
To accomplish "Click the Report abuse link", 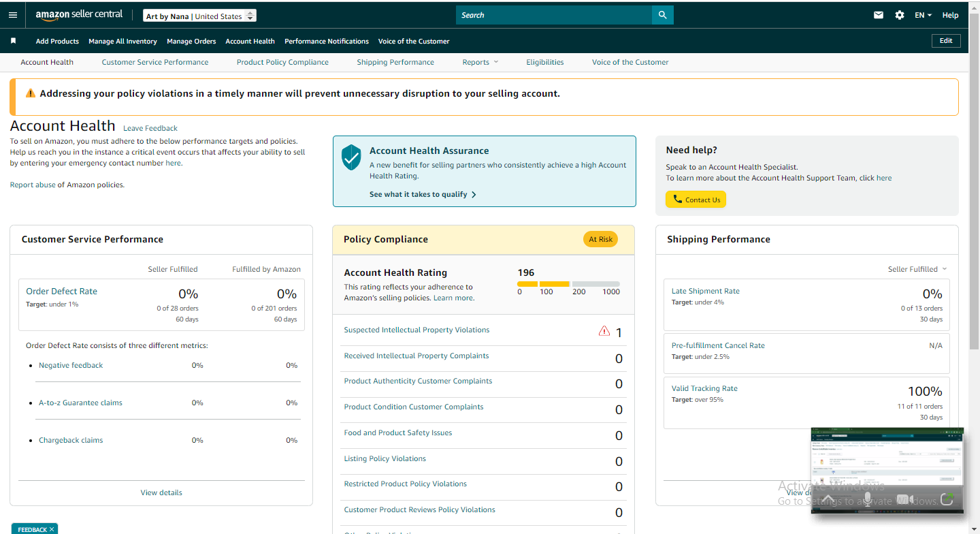I will [33, 185].
